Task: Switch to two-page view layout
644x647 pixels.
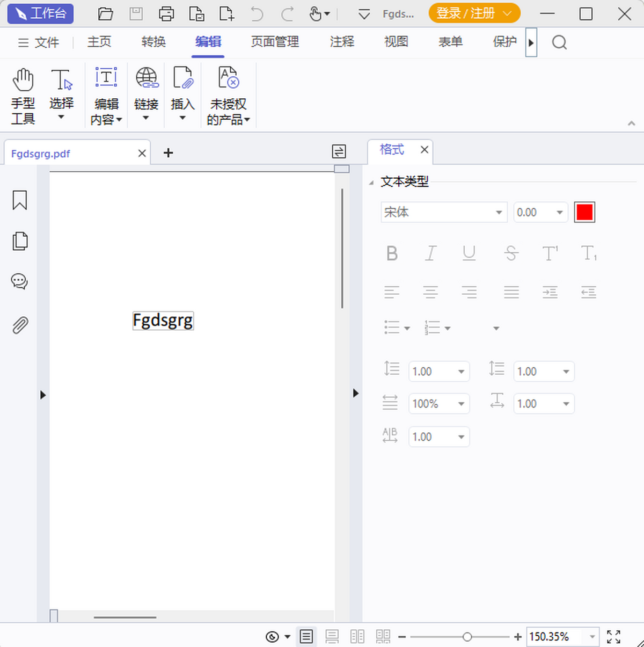Action: [x=357, y=636]
